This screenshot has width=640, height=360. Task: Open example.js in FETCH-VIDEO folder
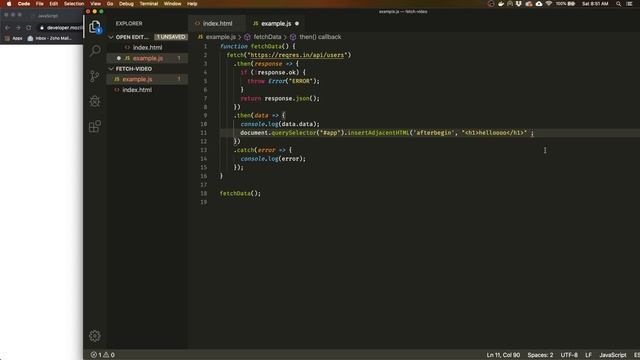coord(147,79)
